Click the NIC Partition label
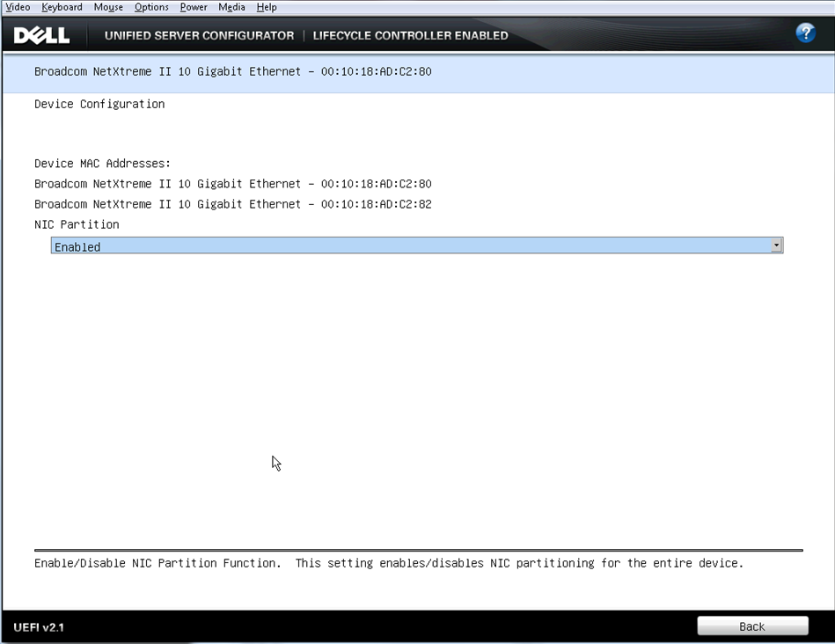The image size is (835, 644). point(77,224)
